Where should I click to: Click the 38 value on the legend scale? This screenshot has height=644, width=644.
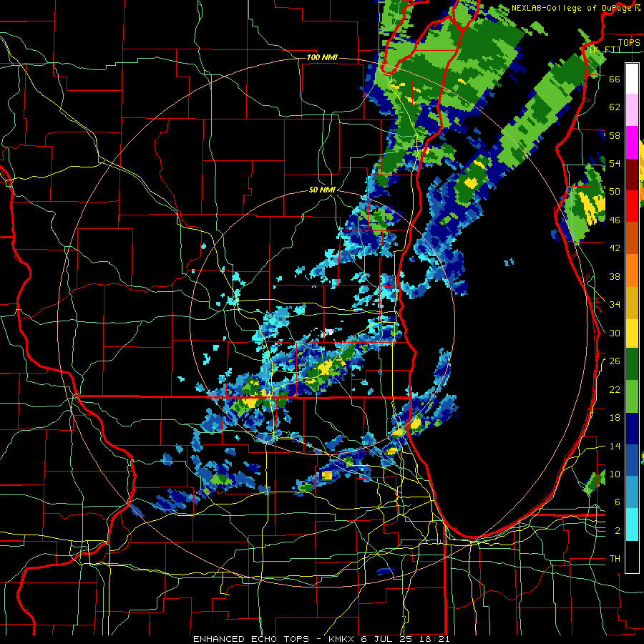tap(615, 276)
